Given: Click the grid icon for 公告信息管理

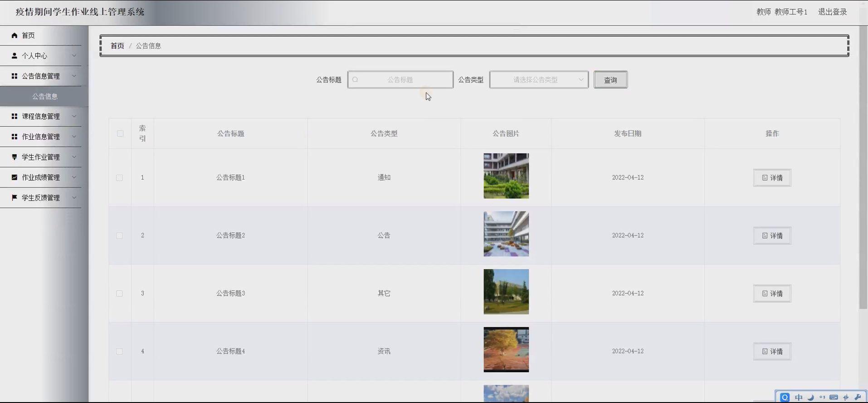Looking at the screenshot, I should click(x=14, y=76).
